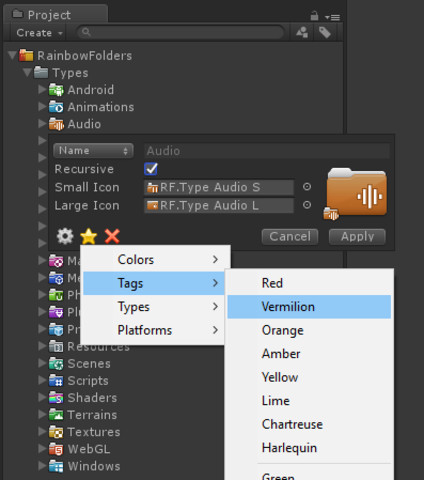Choose the Chartreuse tag
Viewport: 424px width, 480px height.
(x=309, y=424)
